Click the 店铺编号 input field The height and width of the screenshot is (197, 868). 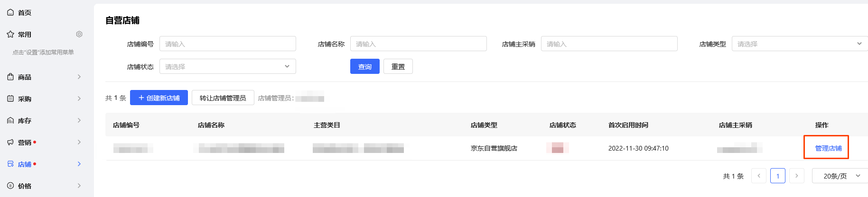click(228, 44)
